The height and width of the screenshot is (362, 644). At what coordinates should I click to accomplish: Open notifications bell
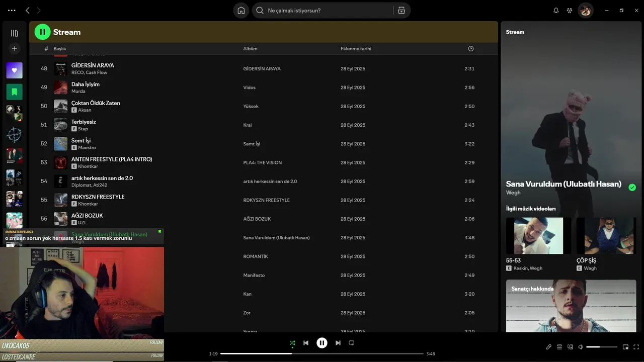[556, 10]
